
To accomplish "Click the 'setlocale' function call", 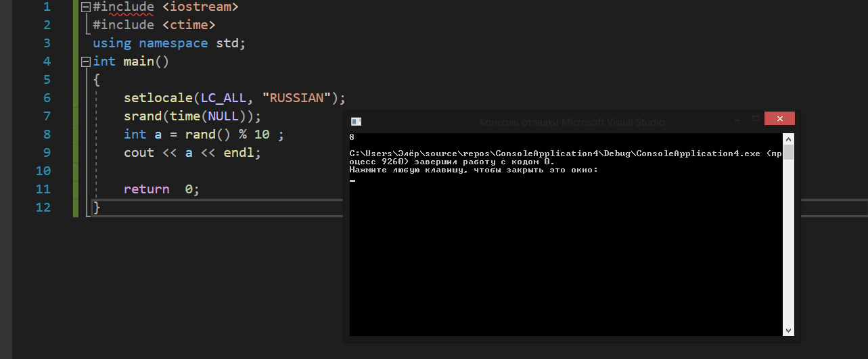I will [158, 98].
